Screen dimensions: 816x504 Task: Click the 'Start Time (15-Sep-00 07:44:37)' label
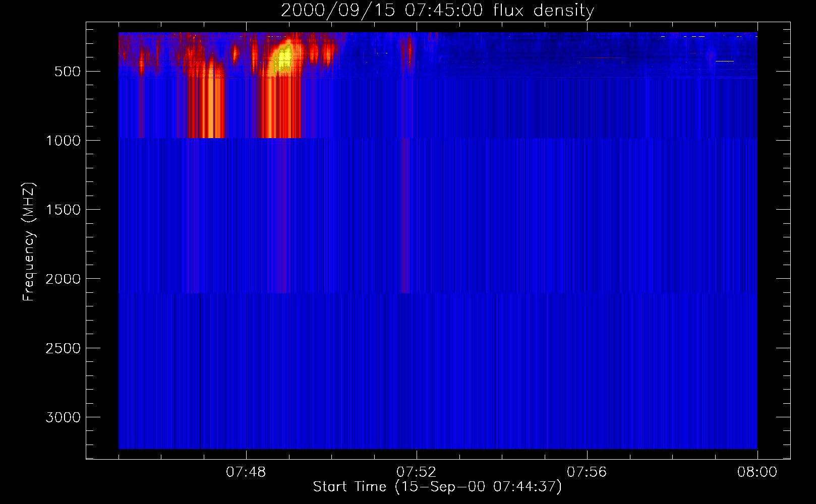(437, 487)
